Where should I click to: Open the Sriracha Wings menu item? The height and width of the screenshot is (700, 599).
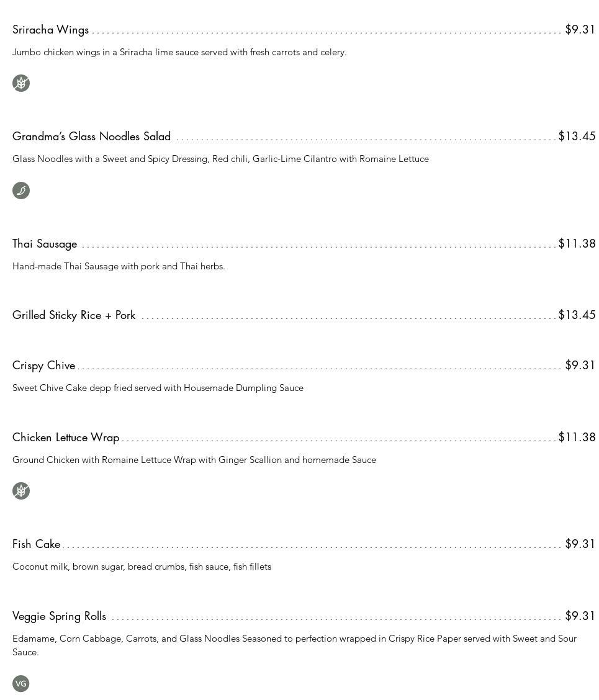[x=50, y=30]
